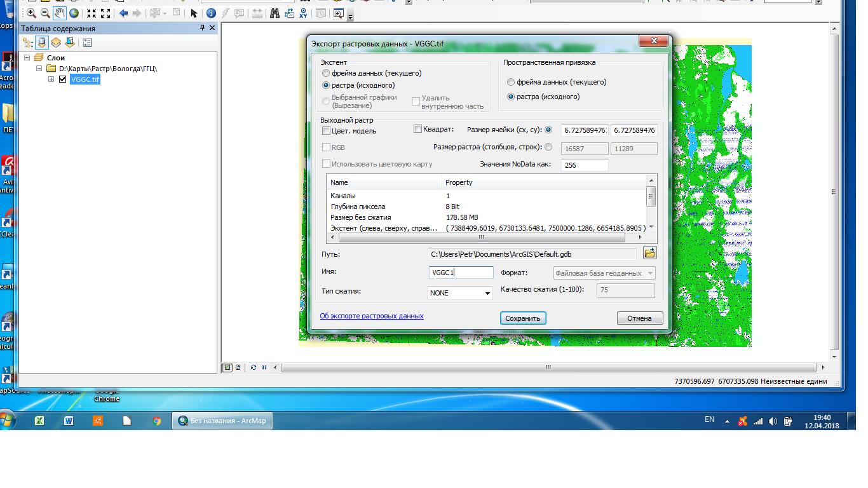The height and width of the screenshot is (488, 868).
Task: Select the Zoom In tool
Action: (31, 13)
